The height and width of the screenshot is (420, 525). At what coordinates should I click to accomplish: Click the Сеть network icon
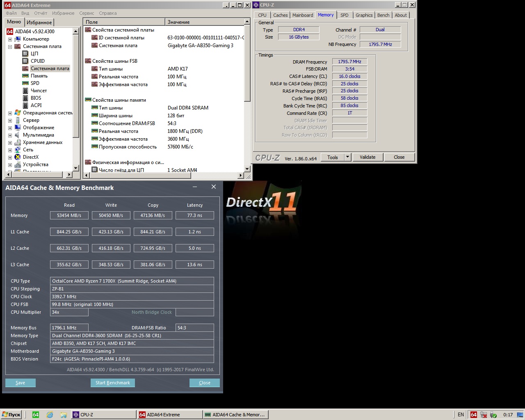(18, 150)
